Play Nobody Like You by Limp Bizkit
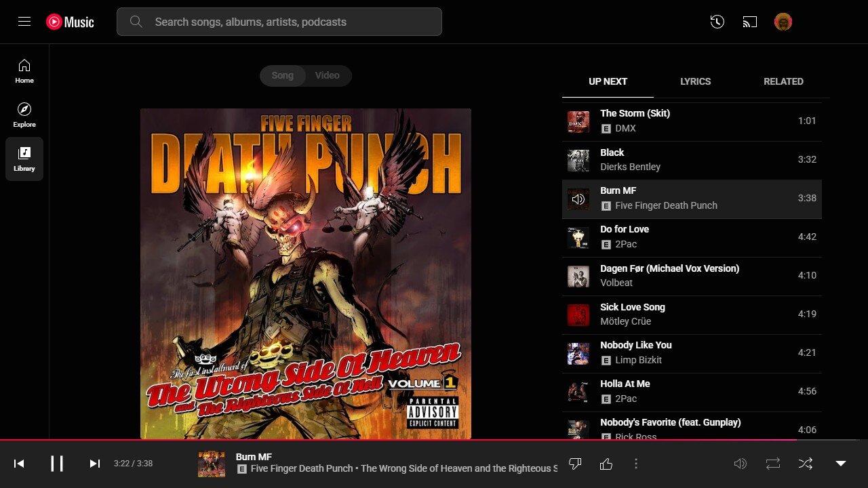 692,353
